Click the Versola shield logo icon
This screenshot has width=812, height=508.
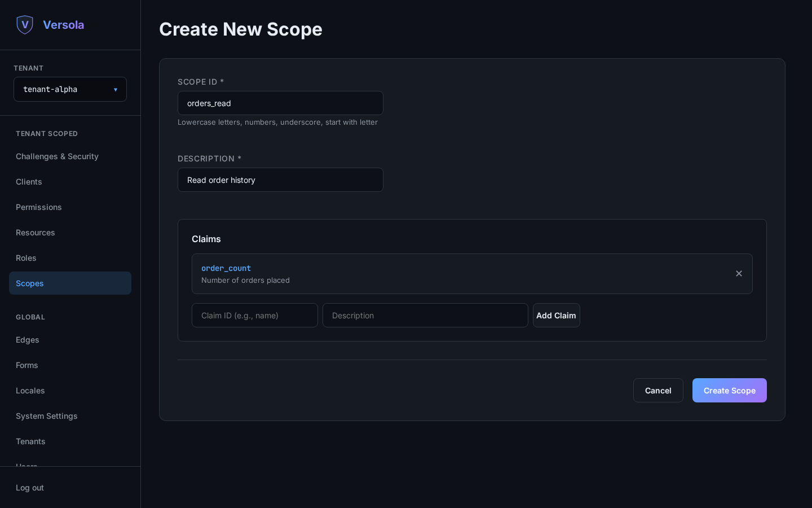(x=25, y=25)
